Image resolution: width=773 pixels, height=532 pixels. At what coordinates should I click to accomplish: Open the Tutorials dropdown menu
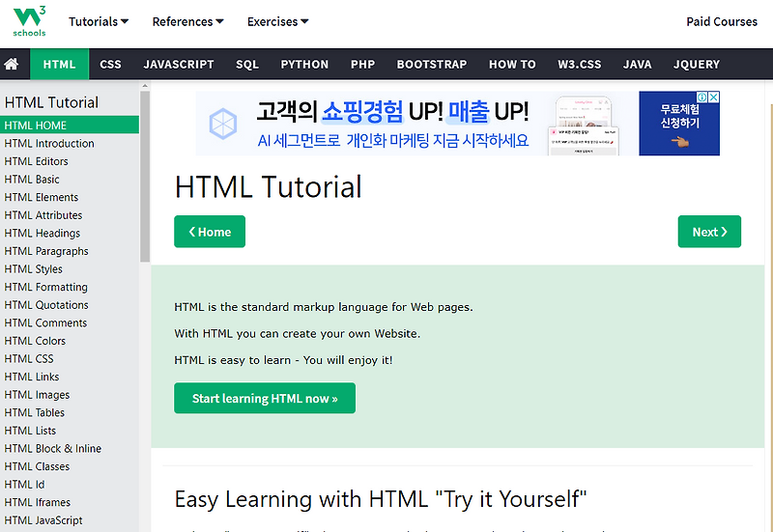coord(99,21)
